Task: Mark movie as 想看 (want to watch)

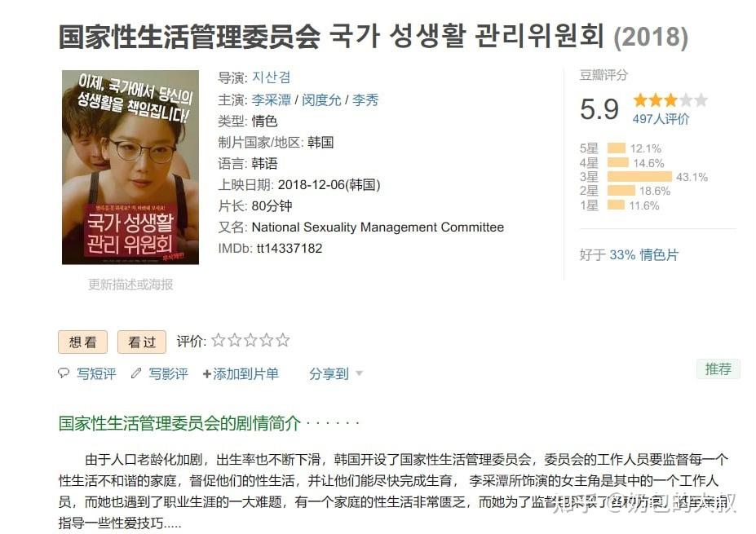Action: (x=82, y=342)
